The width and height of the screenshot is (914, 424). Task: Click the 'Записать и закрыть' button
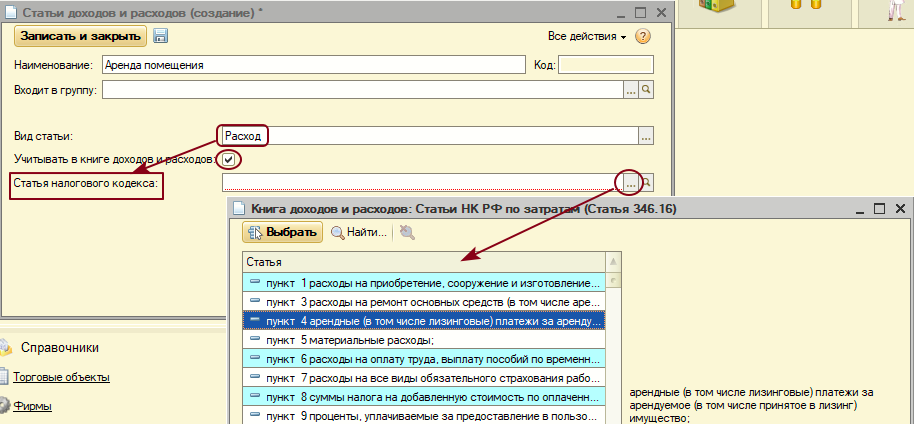pos(80,35)
